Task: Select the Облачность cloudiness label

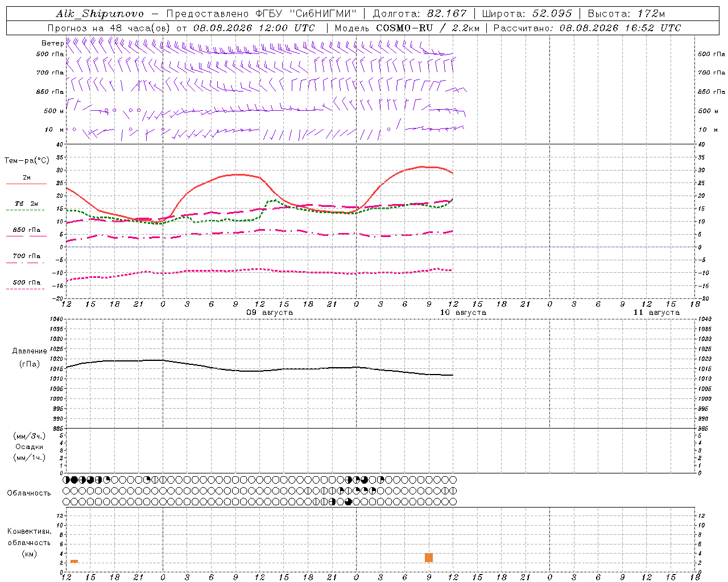Action: (29, 493)
